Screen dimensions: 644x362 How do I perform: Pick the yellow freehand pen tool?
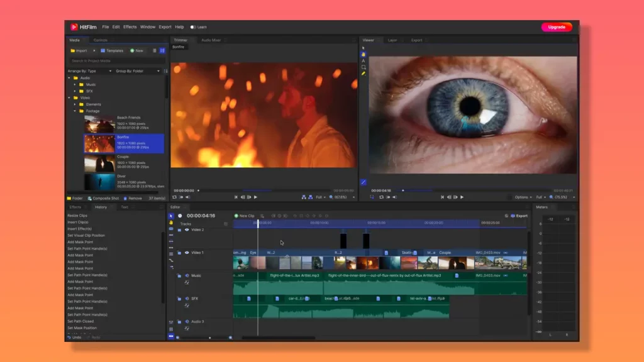[363, 74]
